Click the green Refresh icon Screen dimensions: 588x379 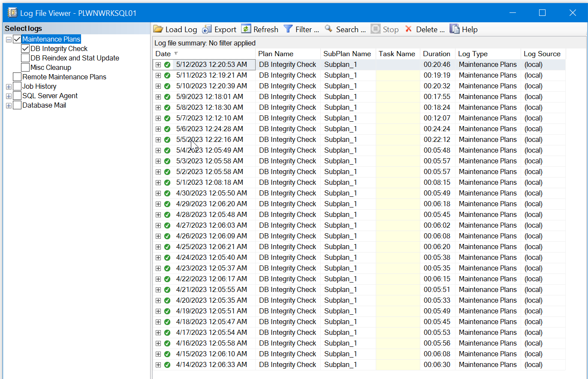[x=246, y=29]
